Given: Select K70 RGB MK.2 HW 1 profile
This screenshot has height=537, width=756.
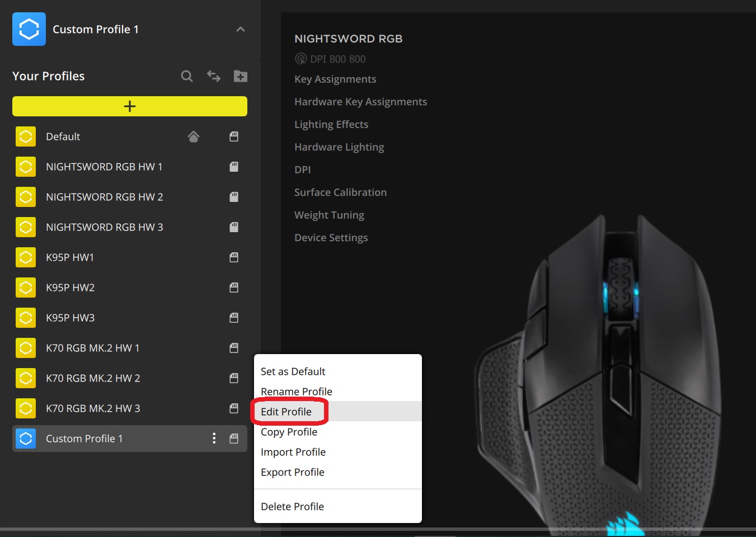Looking at the screenshot, I should coord(93,348).
